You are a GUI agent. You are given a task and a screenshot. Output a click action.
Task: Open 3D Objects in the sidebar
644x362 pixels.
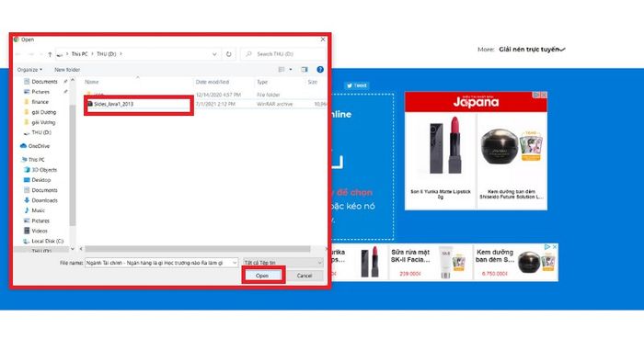click(x=44, y=170)
